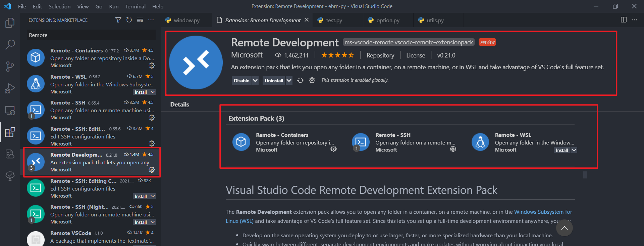Viewport: 644px width, 246px height.
Task: Open manage gear for Remote - SSH: Editing extension
Action: click(152, 143)
